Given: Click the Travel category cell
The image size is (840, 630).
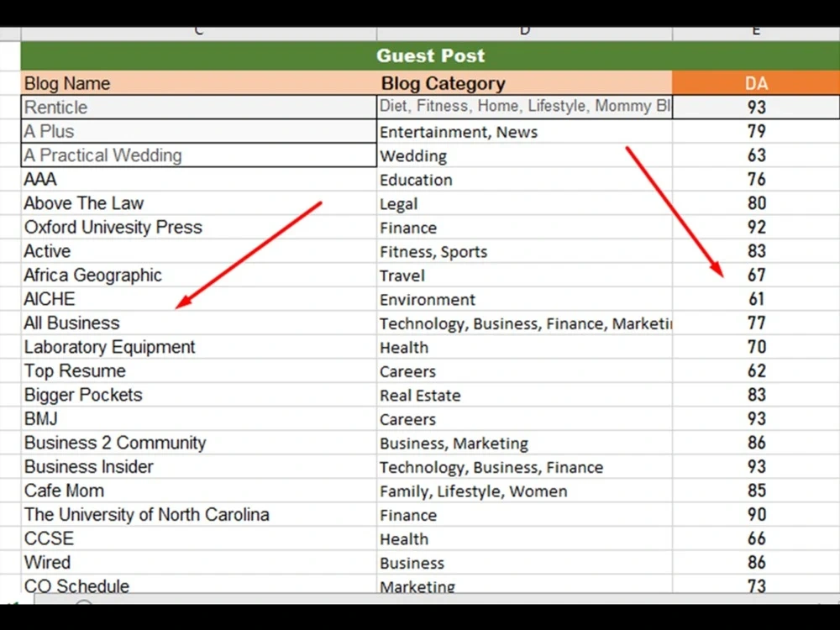Looking at the screenshot, I should [524, 275].
